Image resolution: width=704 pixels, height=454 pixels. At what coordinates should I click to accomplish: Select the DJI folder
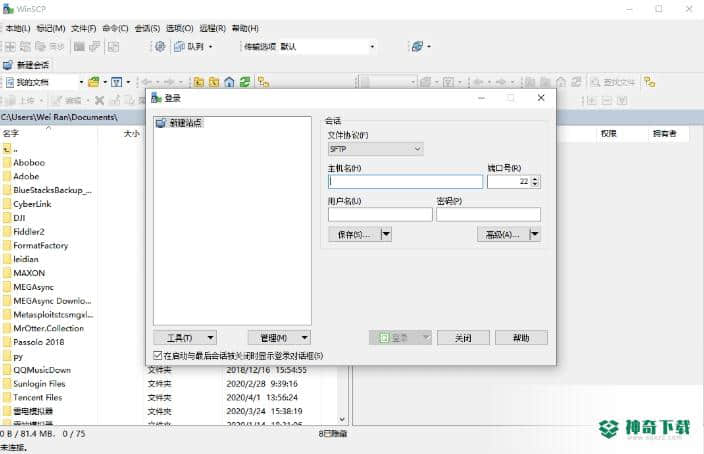[19, 218]
